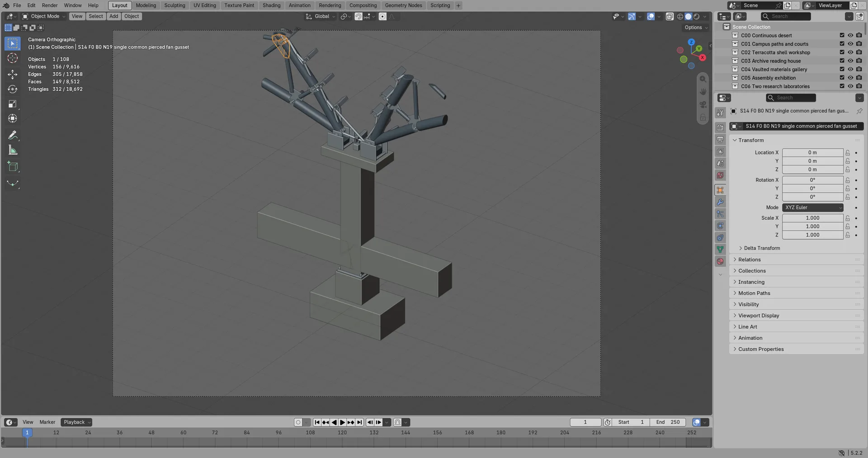Open the Material properties tab icon
868x458 pixels.
pos(720,261)
